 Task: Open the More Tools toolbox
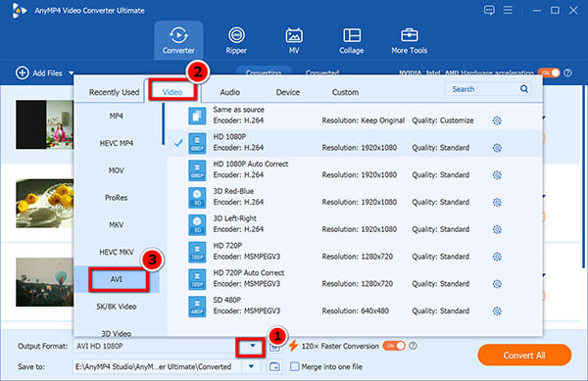409,40
